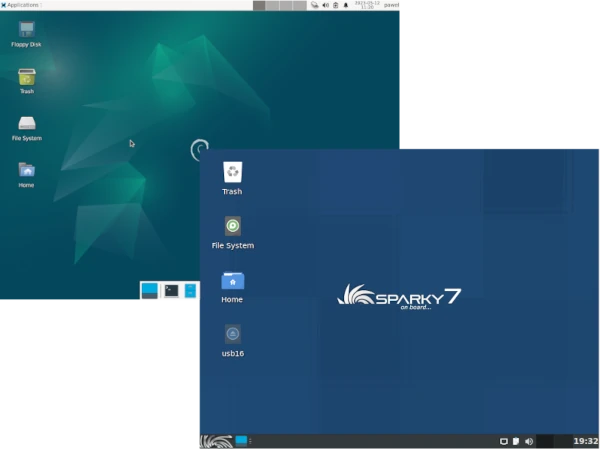Open the Home folder on the Sparky desktop
The width and height of the screenshot is (600, 450).
[x=232, y=287]
